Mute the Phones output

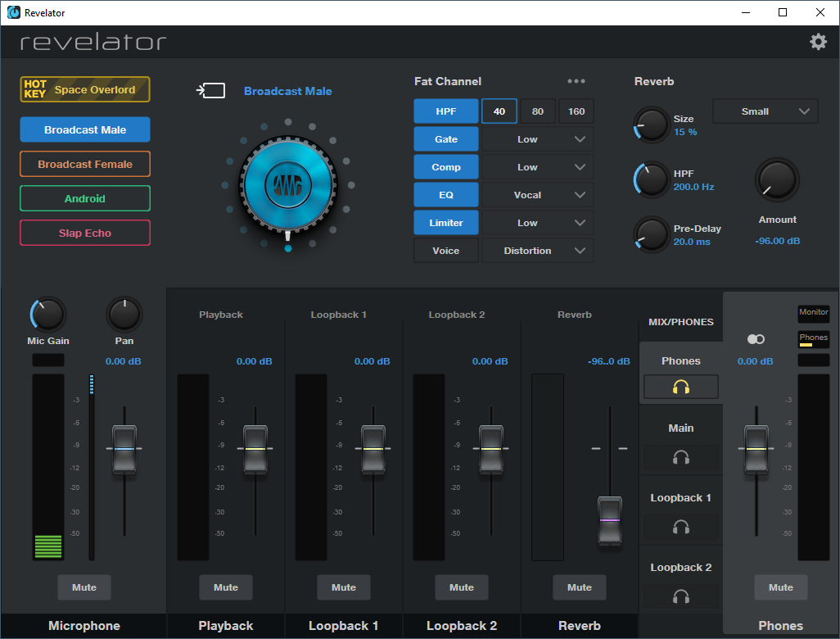click(x=780, y=587)
